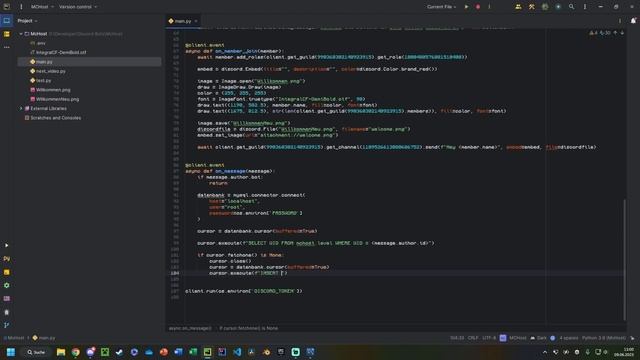Open Code With Me people icon
Image resolution: width=640 pixels, height=360 pixels.
518,7
